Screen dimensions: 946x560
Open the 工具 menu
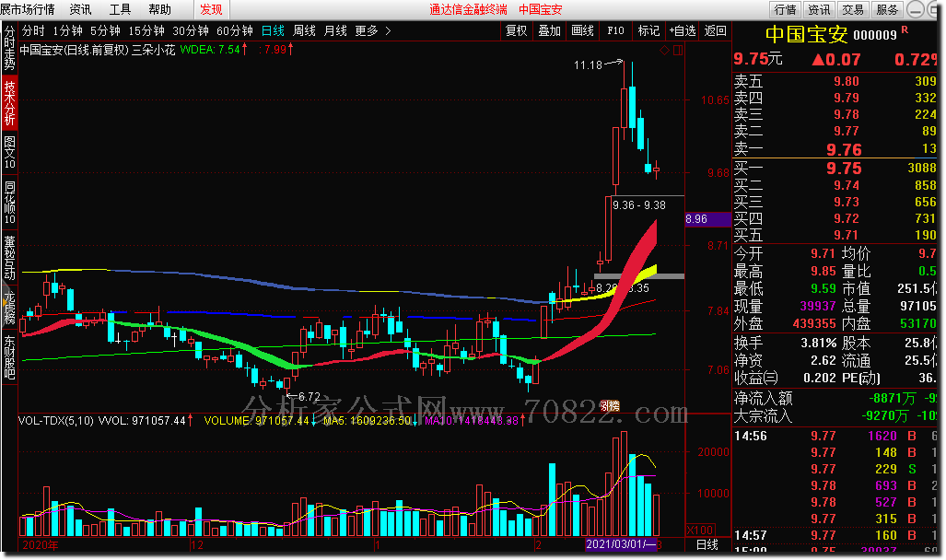[120, 9]
